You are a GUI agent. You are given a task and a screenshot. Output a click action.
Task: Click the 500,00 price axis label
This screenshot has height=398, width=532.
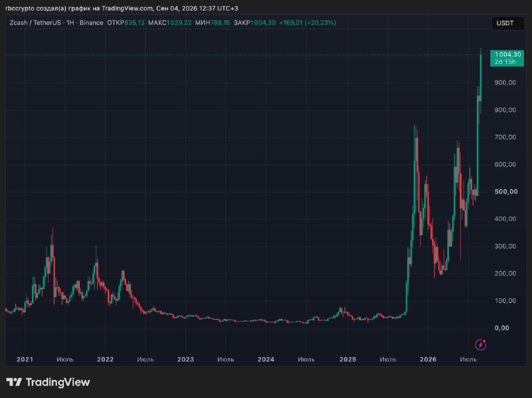coord(506,191)
